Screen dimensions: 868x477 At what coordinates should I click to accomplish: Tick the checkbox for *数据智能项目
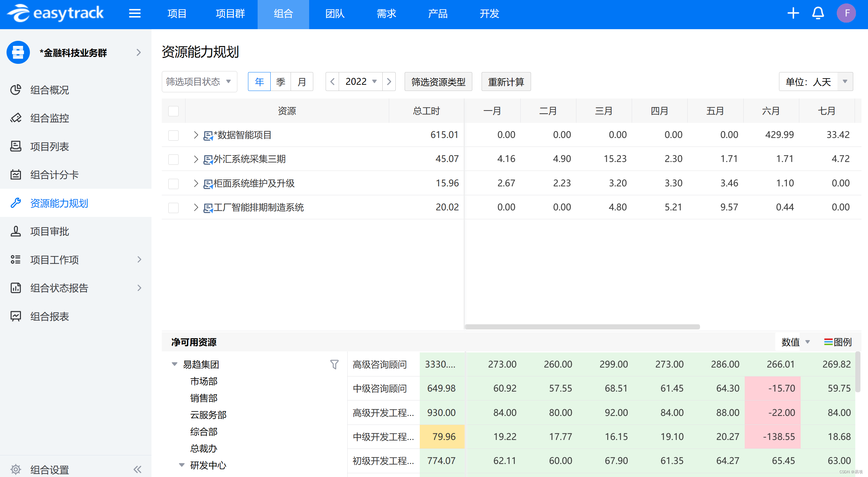coord(173,135)
